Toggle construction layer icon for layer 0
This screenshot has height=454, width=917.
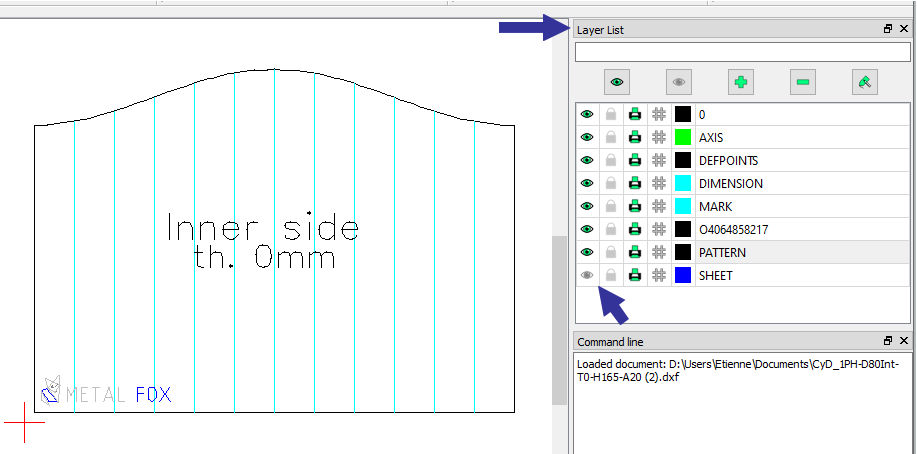(x=659, y=114)
